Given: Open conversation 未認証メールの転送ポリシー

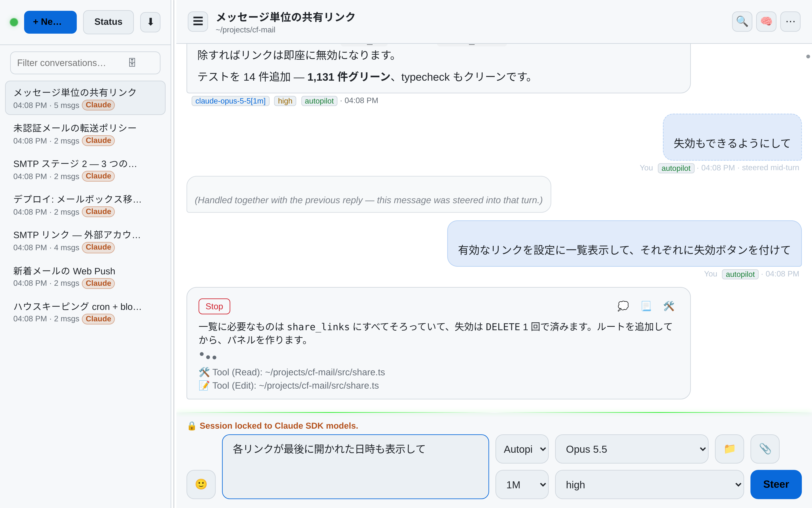Looking at the screenshot, I should coord(85,134).
